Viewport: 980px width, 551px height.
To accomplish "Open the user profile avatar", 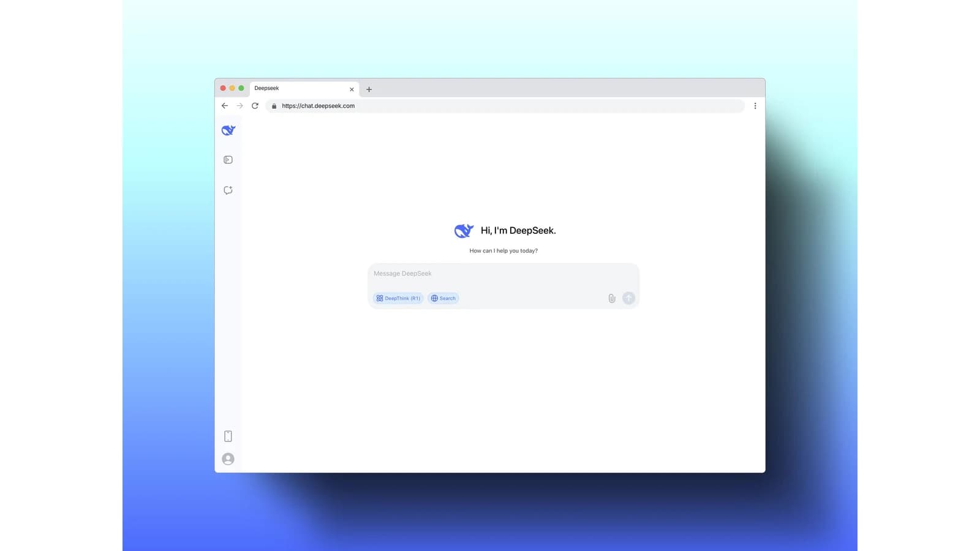I will coord(228,459).
